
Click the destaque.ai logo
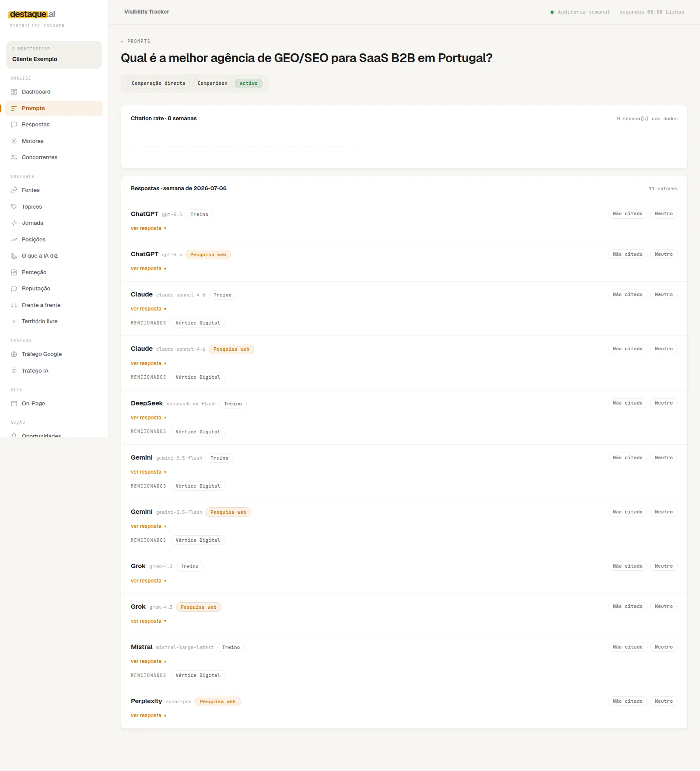pos(32,14)
